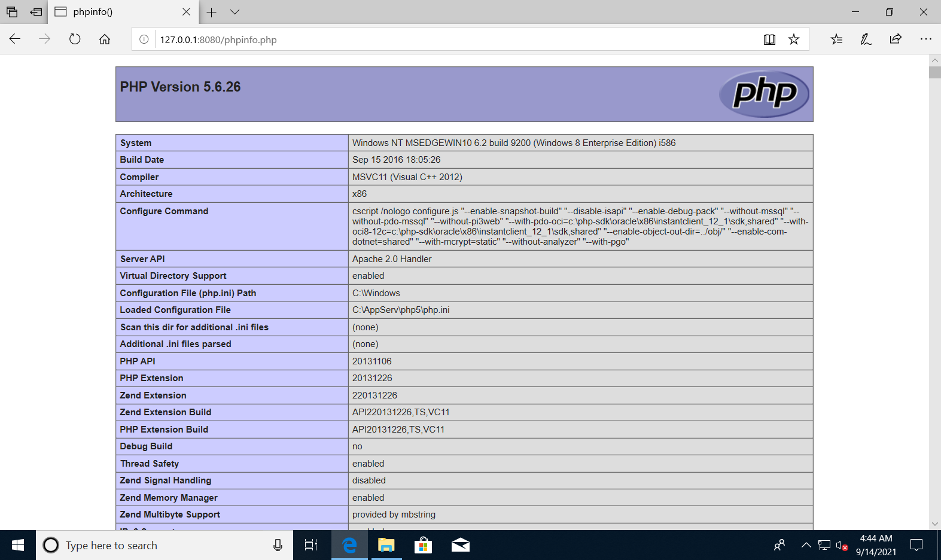Add page to favorites star

[x=794, y=39]
